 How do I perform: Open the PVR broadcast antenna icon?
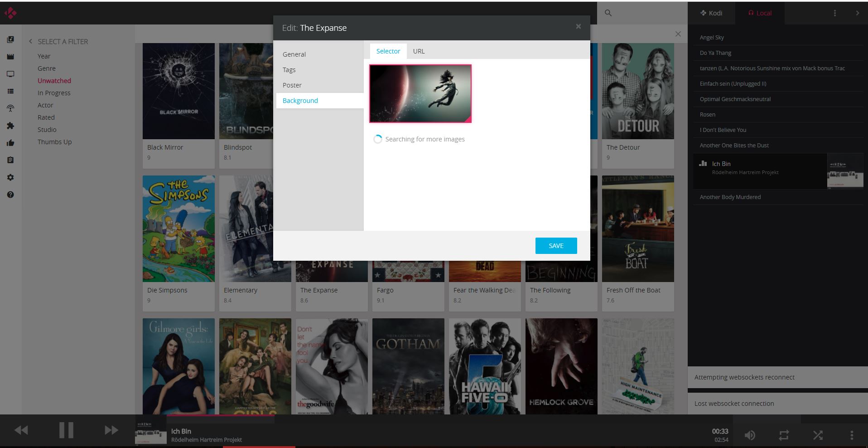(10, 108)
